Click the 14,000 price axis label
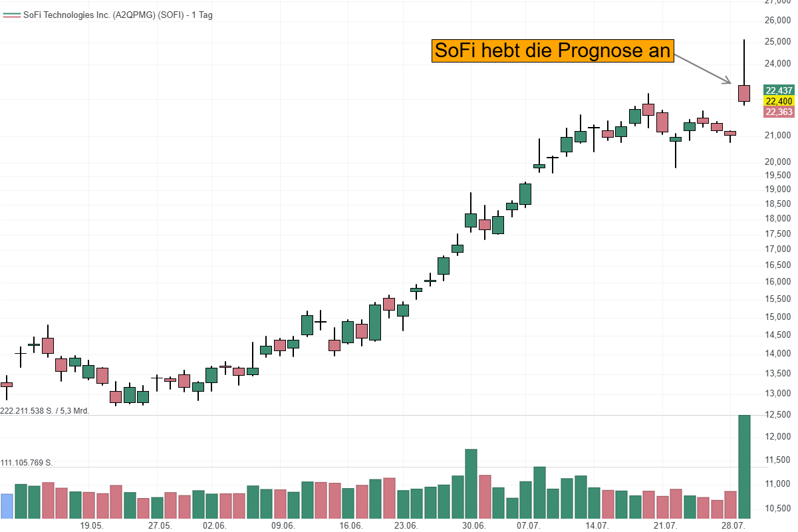 click(778, 354)
